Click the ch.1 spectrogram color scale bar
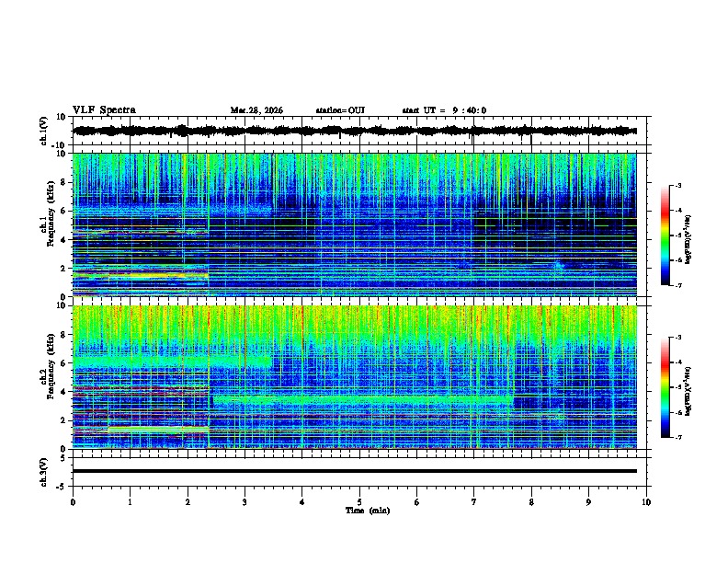 [x=665, y=236]
